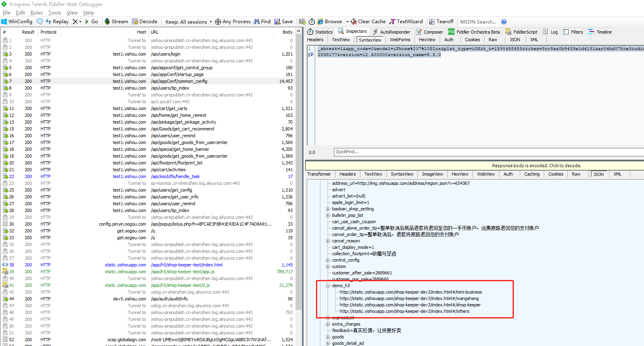The image size is (644, 346).
Task: Expand the cancel_reason node
Action: 328,241
